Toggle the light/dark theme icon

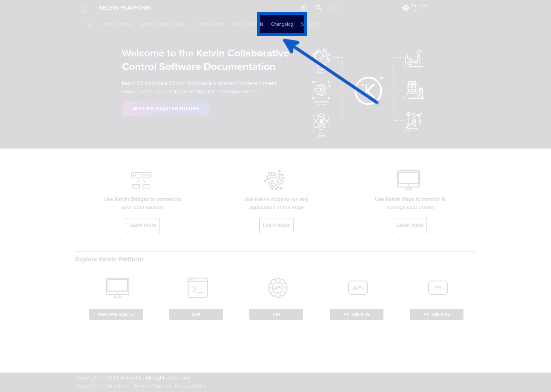304,8
